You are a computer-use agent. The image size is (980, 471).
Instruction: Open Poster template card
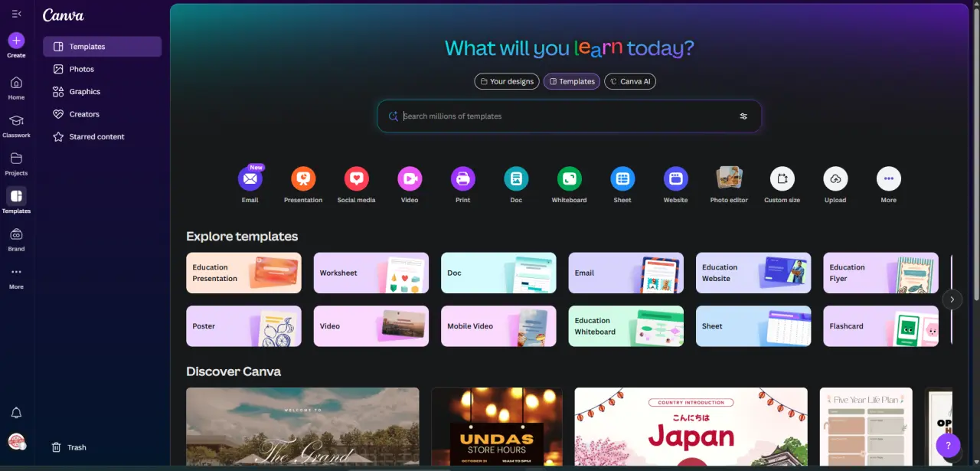coord(243,326)
